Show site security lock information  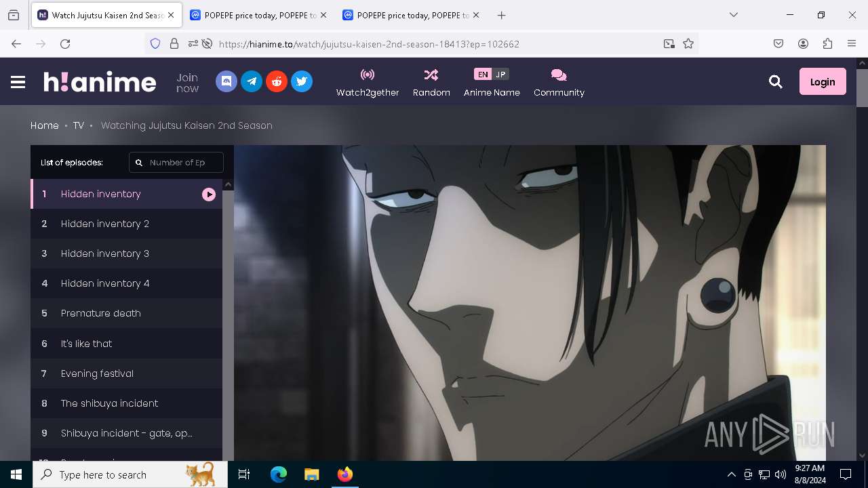pos(174,43)
